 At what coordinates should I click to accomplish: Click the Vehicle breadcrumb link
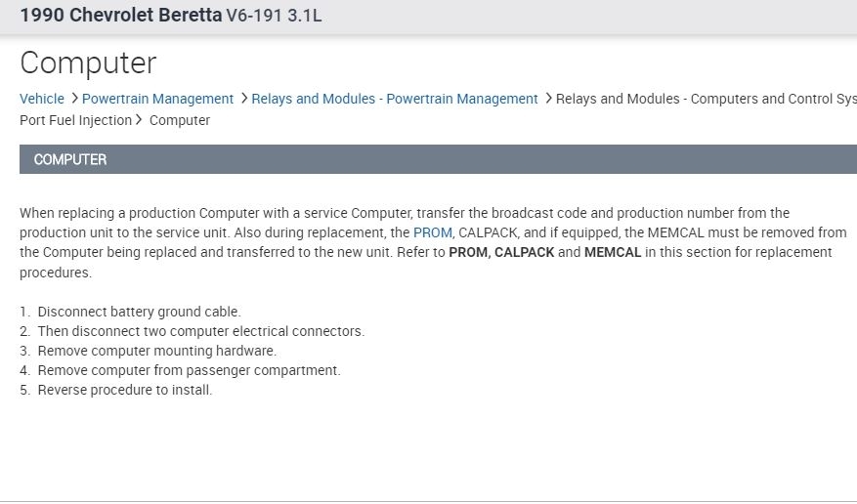[x=42, y=99]
